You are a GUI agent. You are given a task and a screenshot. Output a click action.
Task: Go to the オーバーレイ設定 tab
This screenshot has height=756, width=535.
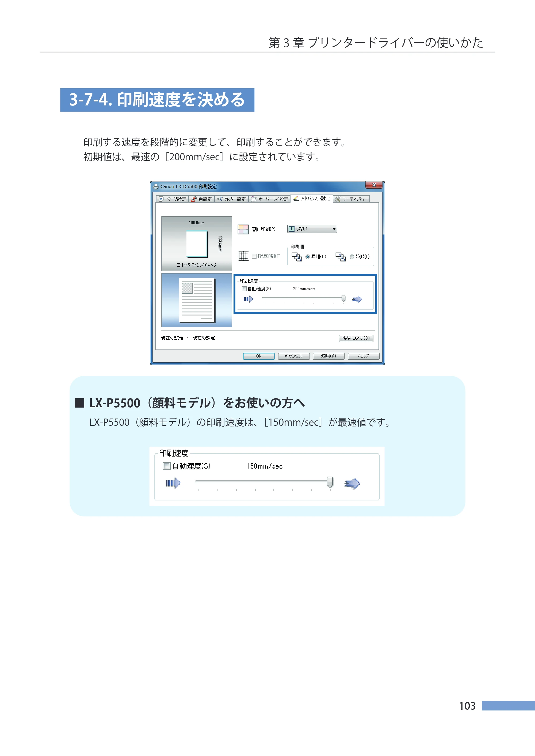coord(269,199)
